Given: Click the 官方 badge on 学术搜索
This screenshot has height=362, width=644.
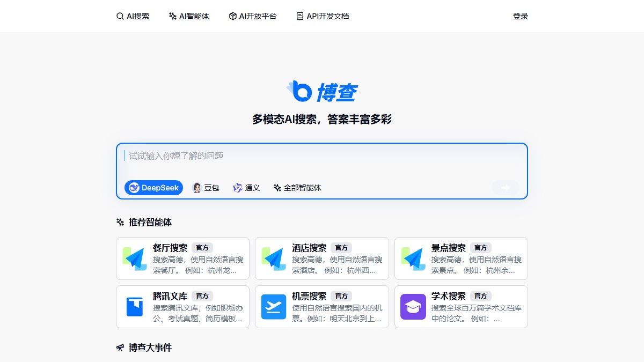Looking at the screenshot, I should (481, 296).
